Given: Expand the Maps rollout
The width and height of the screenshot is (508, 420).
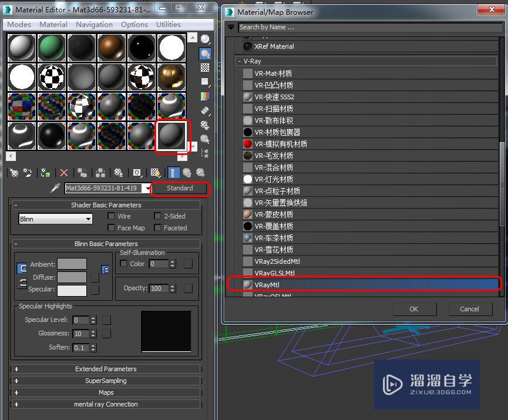Looking at the screenshot, I should (x=106, y=392).
